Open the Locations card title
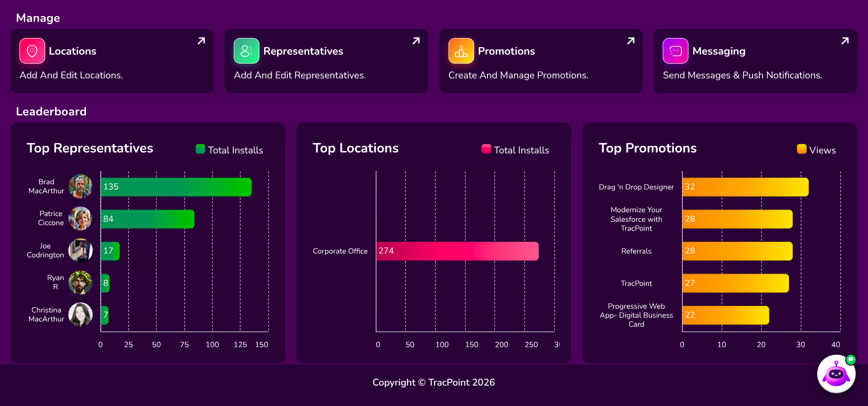Viewport: 868px width, 406px height. click(x=73, y=51)
